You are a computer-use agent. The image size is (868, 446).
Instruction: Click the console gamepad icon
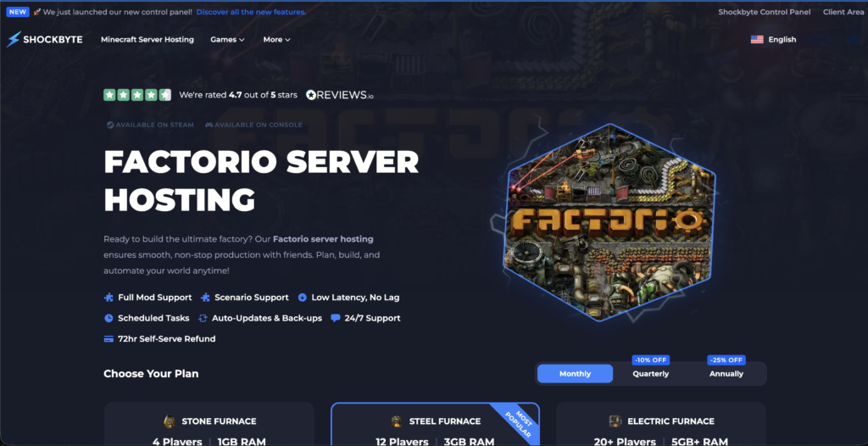coord(209,125)
